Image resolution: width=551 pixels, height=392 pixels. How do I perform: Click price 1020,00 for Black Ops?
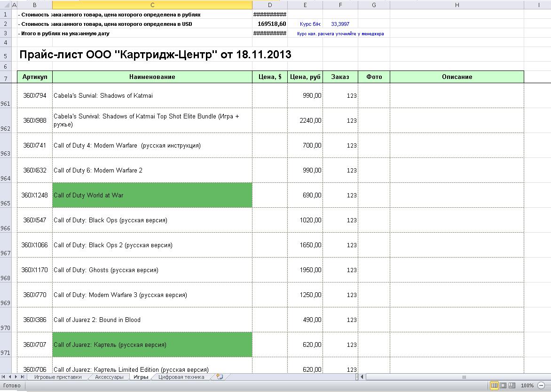[305, 220]
